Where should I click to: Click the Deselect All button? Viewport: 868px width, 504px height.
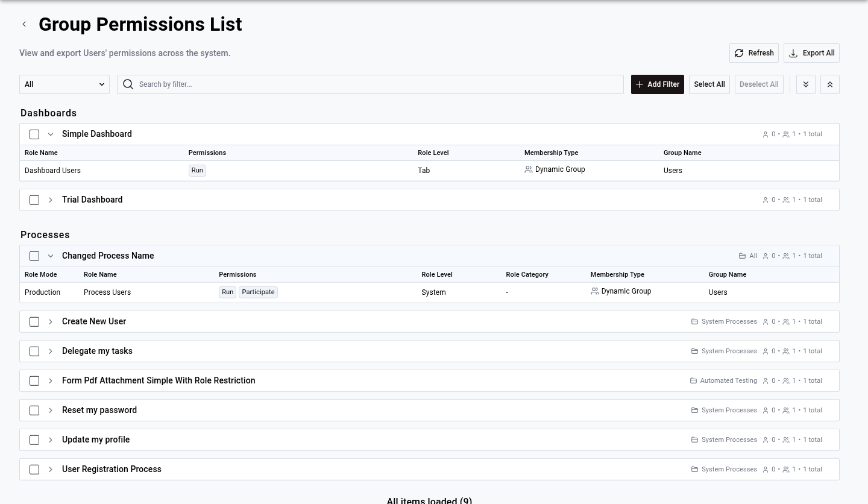point(759,84)
